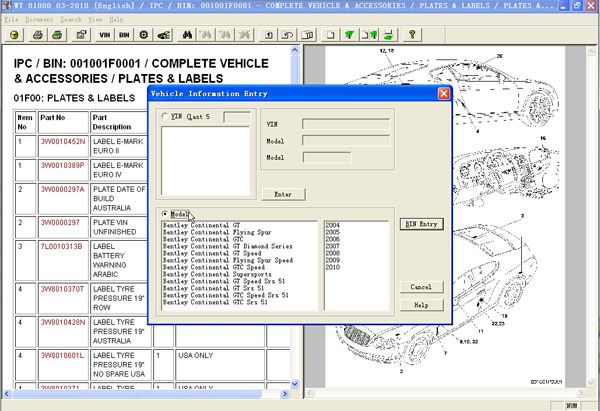This screenshot has width=600, height=411.
Task: Close the Vehicle Information Entry dialog
Action: tap(443, 94)
